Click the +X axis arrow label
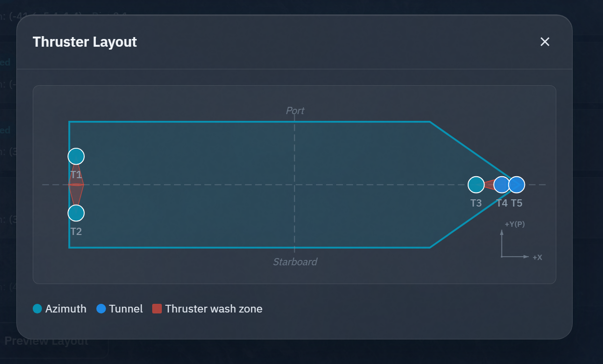 537,258
